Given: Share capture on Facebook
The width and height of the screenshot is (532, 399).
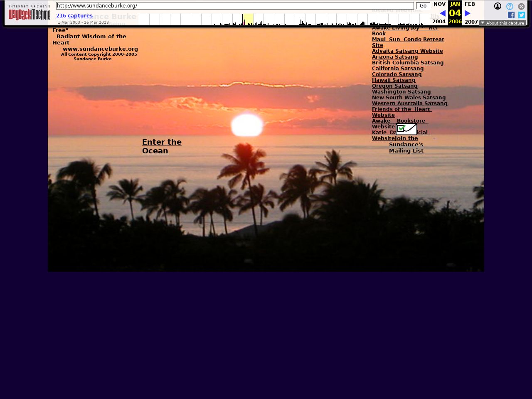Looking at the screenshot, I should 511,15.
